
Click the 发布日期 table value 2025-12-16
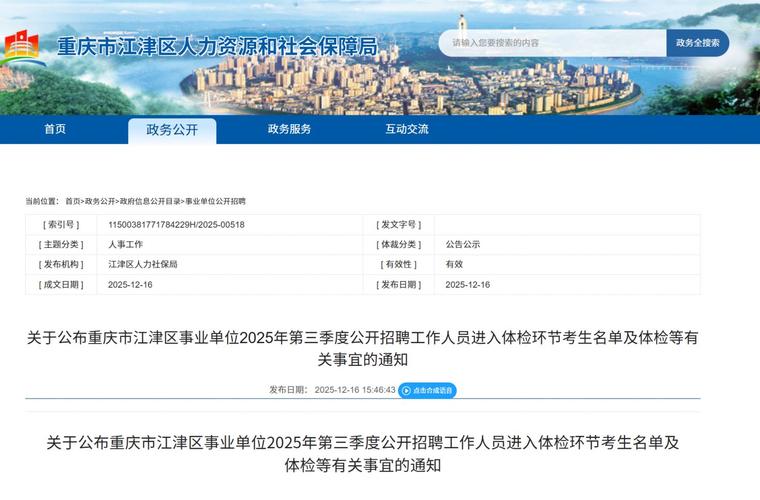pyautogui.click(x=468, y=285)
